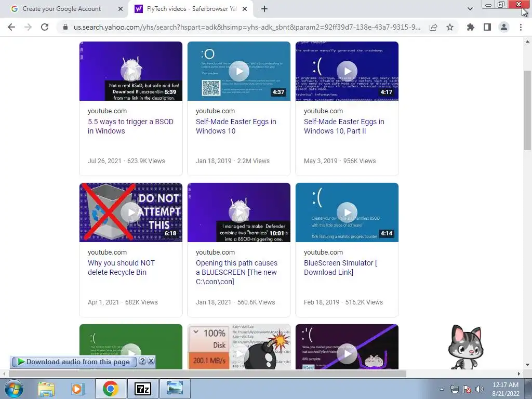Open the Windows Start menu orb
This screenshot has width=532, height=399.
14,389
